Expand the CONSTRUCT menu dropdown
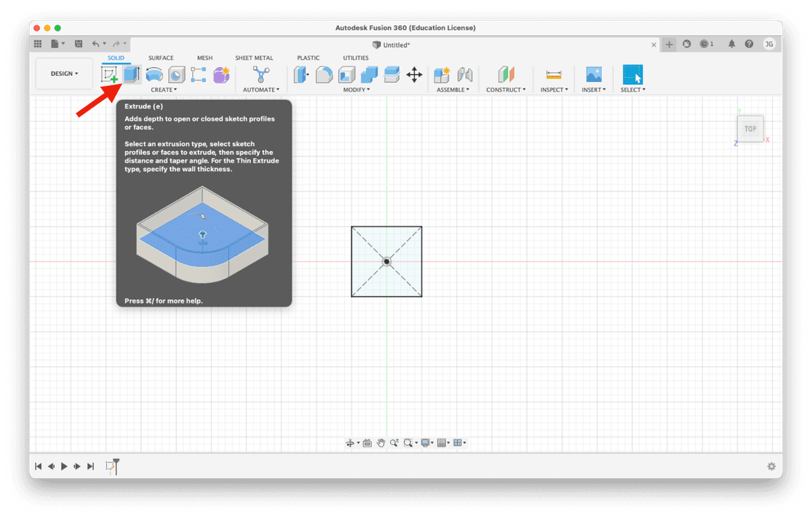This screenshot has height=518, width=812. tap(506, 89)
